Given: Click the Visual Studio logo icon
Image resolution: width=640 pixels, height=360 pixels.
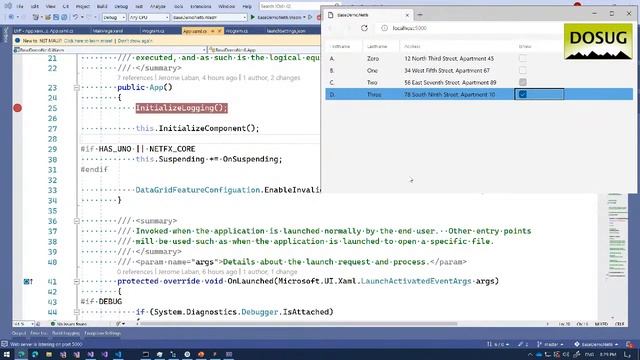Looking at the screenshot, I should pos(8,6).
